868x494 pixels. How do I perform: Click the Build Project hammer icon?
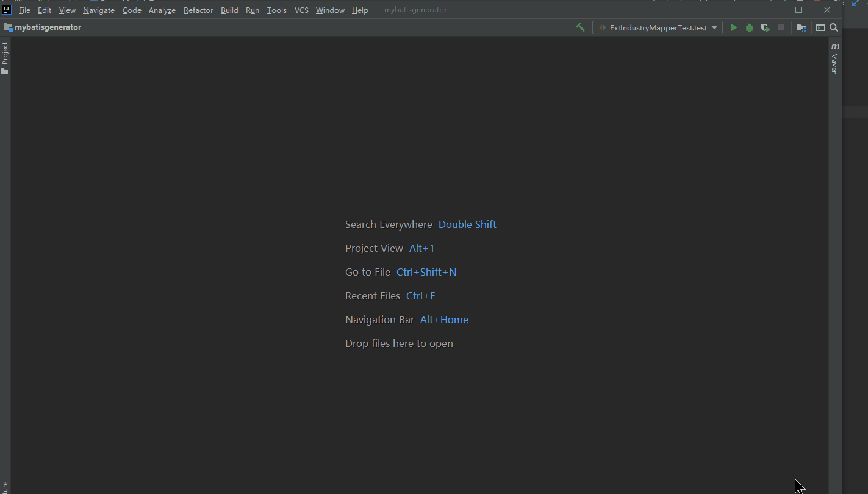[x=580, y=27]
